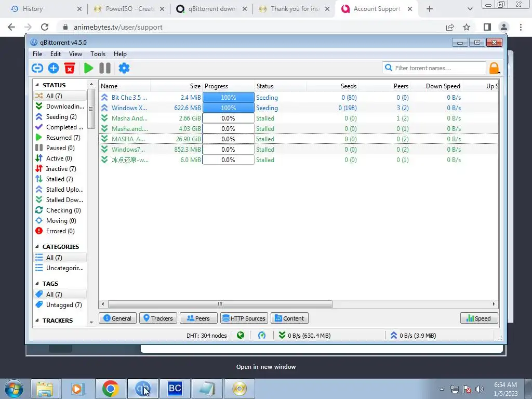Select Active (0) status filter

tap(60, 158)
